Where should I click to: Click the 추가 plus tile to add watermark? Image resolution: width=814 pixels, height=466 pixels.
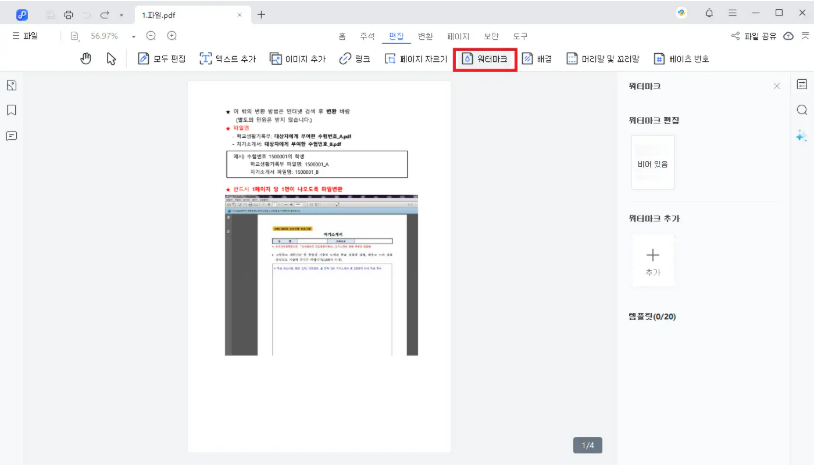pyautogui.click(x=653, y=260)
